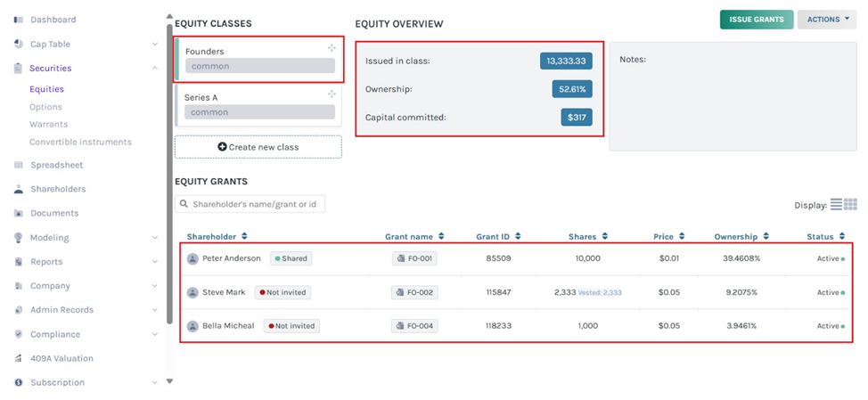
Task: Click the Shareholders person icon
Action: (18, 189)
